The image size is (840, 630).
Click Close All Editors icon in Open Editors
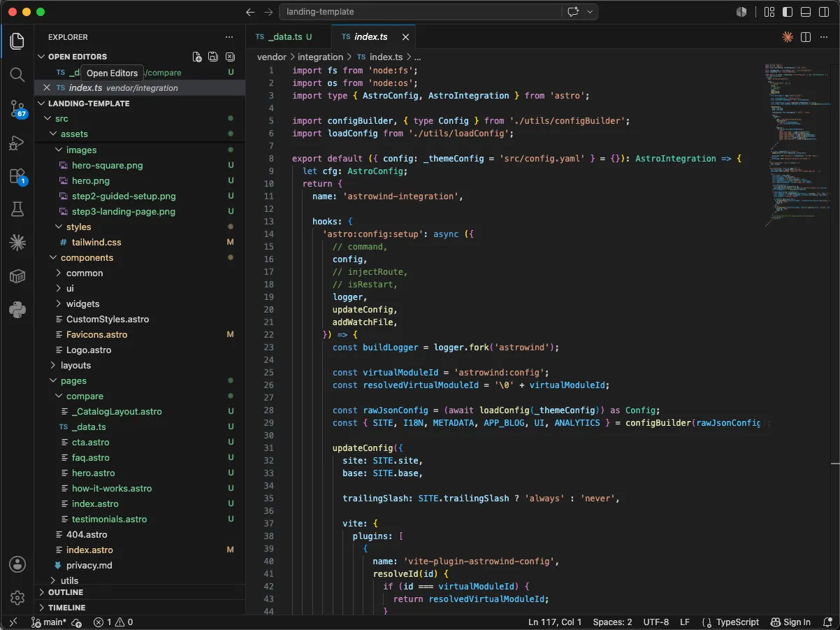[230, 57]
